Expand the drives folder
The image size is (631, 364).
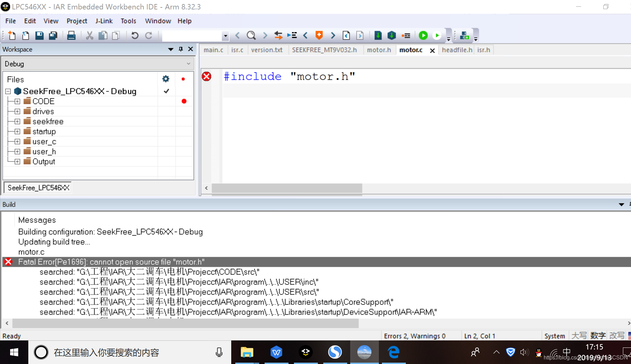point(18,112)
